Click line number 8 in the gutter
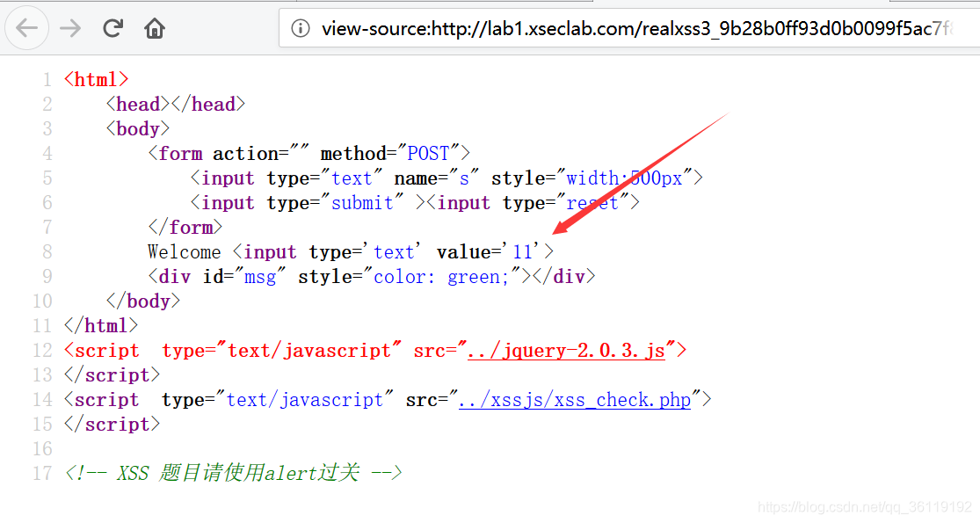Image resolution: width=980 pixels, height=523 pixels. click(x=47, y=251)
